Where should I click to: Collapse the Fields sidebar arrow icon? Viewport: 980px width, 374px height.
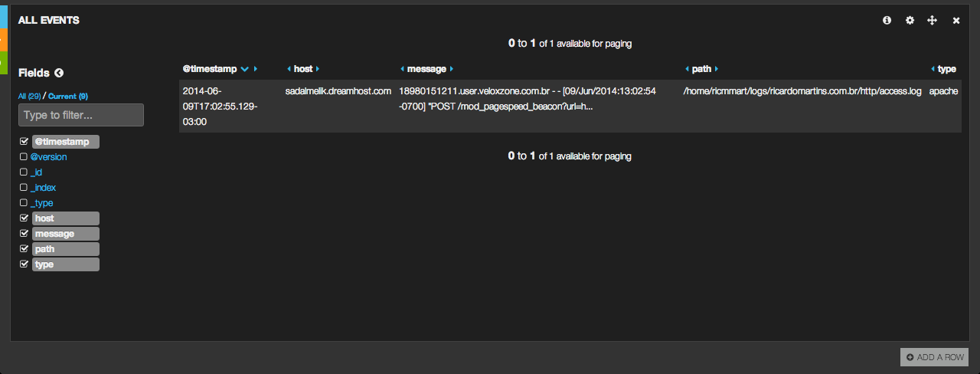point(59,73)
